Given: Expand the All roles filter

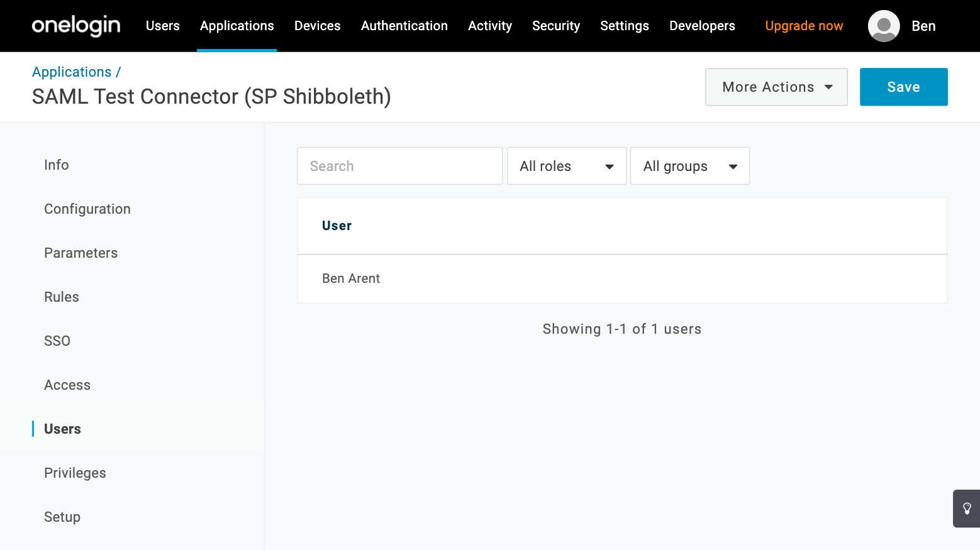Looking at the screenshot, I should pos(565,166).
